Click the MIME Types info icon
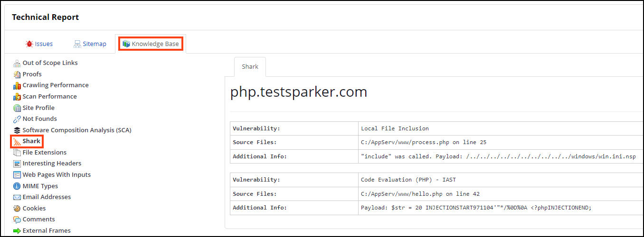Image resolution: width=644 pixels, height=237 pixels. [x=17, y=186]
